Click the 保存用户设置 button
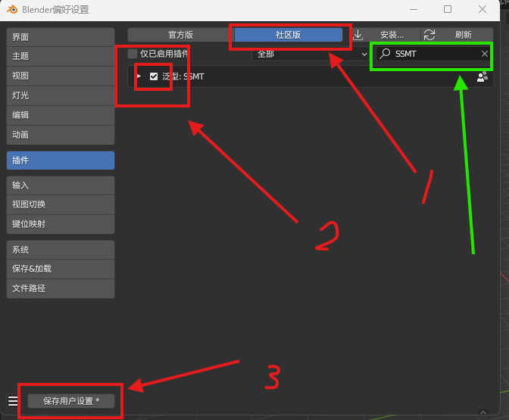This screenshot has height=420, width=509. 71,401
